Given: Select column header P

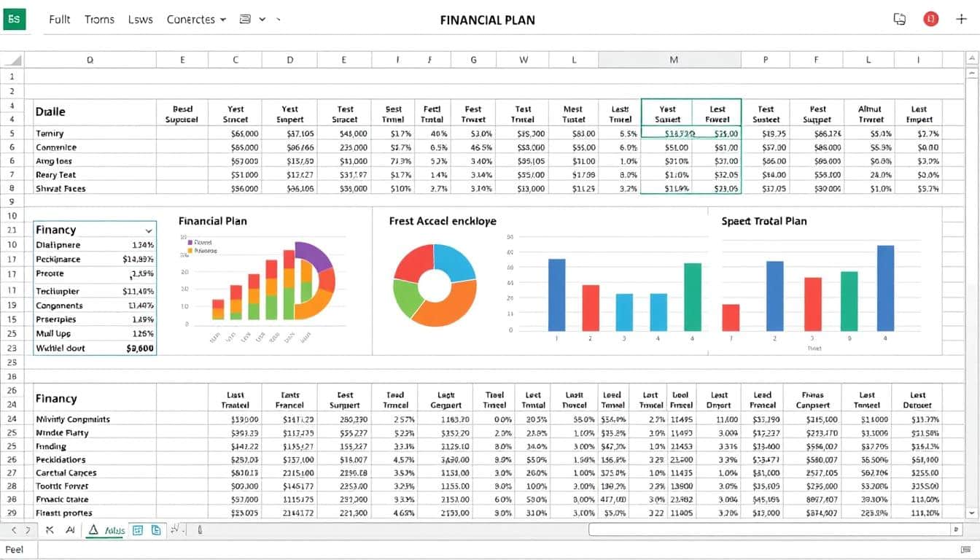Looking at the screenshot, I should tap(766, 61).
